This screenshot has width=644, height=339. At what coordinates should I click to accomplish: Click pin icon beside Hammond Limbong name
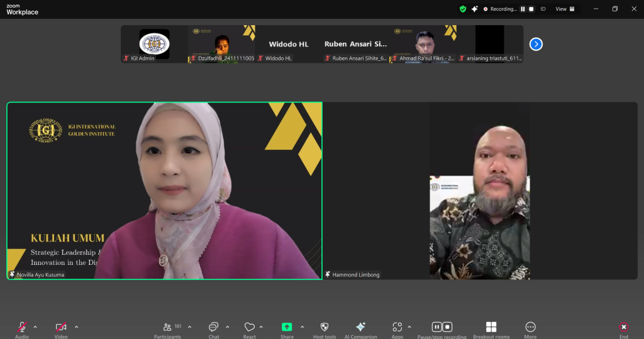327,274
